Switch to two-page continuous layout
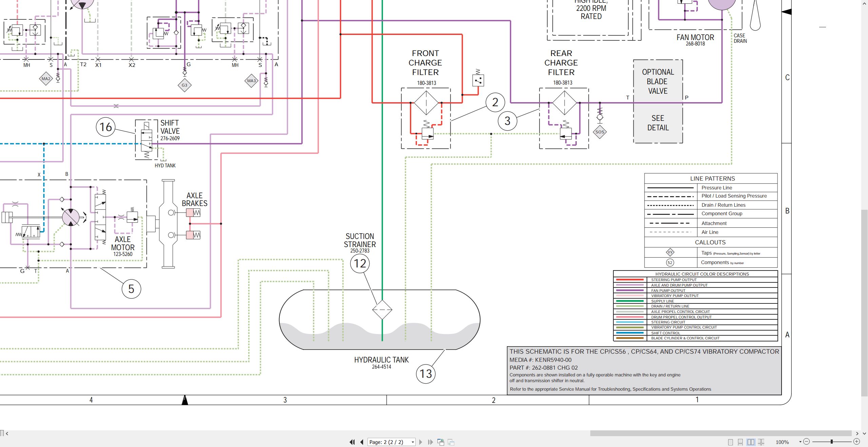Screen dimensions: 868x447 pos(761,442)
